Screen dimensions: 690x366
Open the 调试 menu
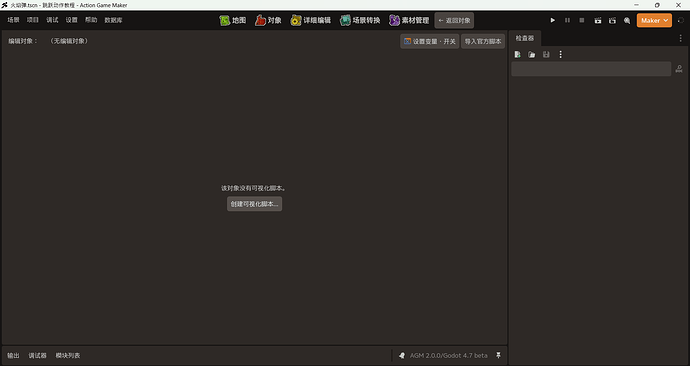click(52, 20)
